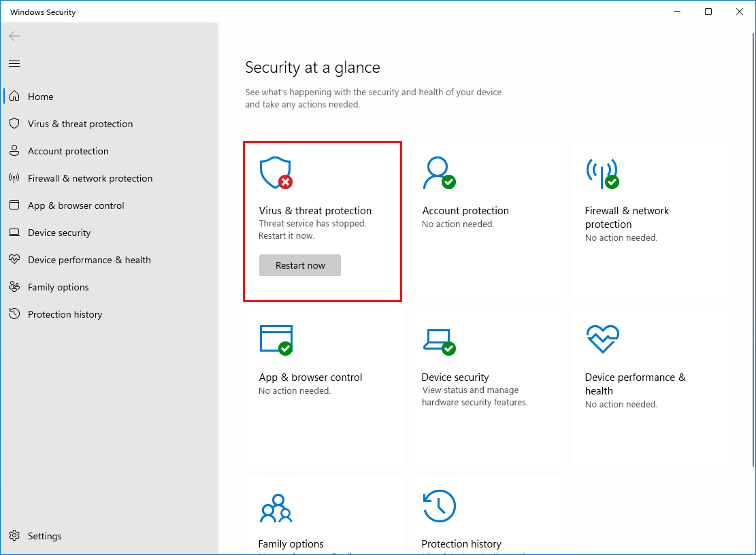The height and width of the screenshot is (555, 756).
Task: Open the Account protection person icon tile
Action: point(439,173)
